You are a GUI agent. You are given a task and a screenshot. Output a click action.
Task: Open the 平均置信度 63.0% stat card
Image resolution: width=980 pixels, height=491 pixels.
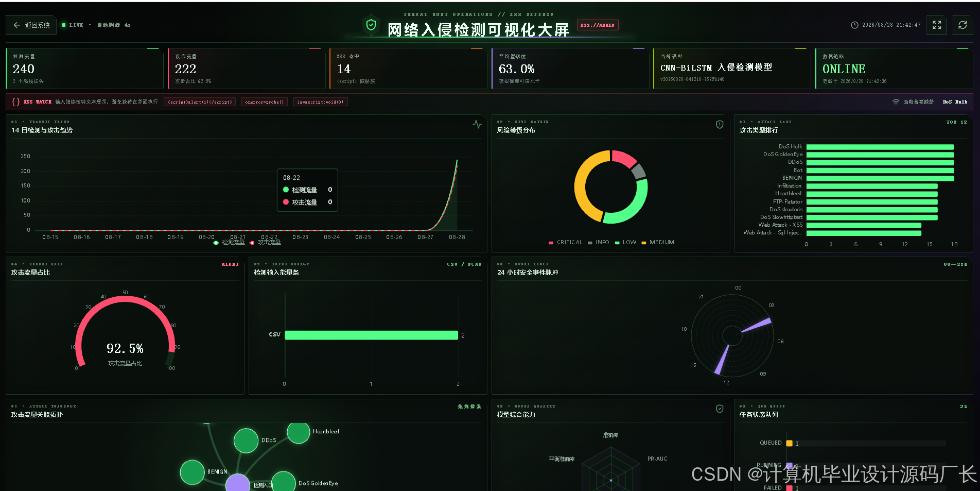(x=570, y=69)
